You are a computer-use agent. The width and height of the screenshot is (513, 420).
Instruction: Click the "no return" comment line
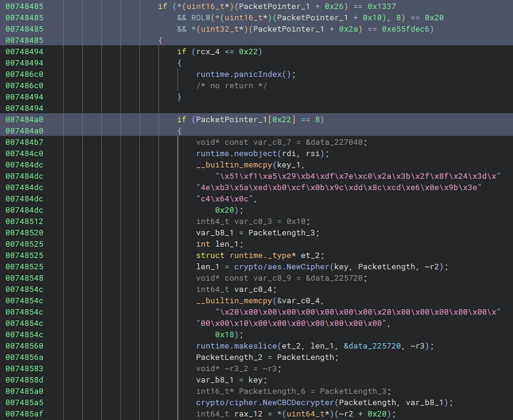[232, 85]
